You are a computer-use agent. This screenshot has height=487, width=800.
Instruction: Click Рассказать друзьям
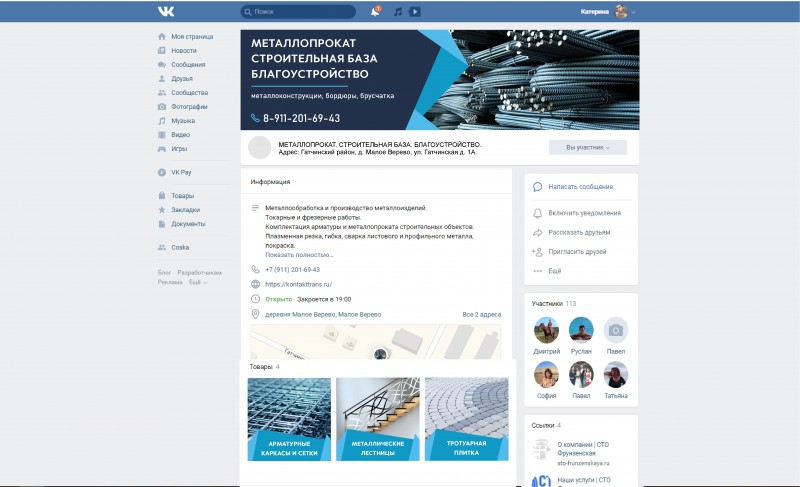coord(579,233)
